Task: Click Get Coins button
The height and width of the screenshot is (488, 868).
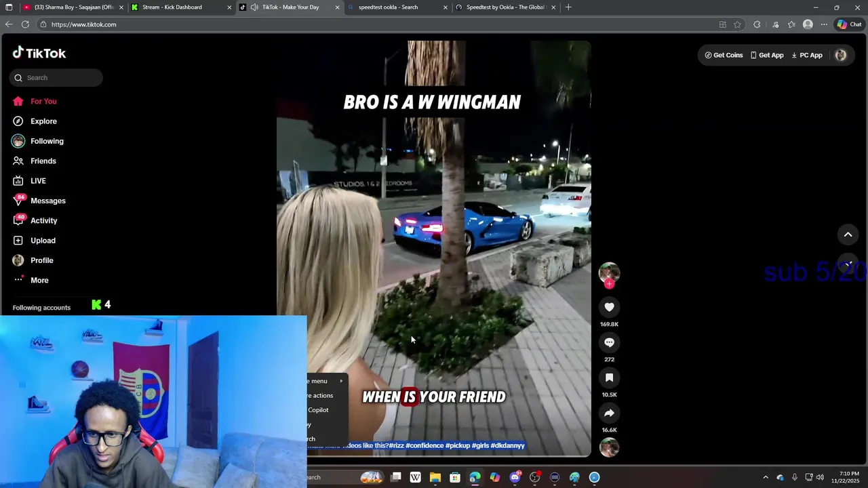Action: point(724,56)
